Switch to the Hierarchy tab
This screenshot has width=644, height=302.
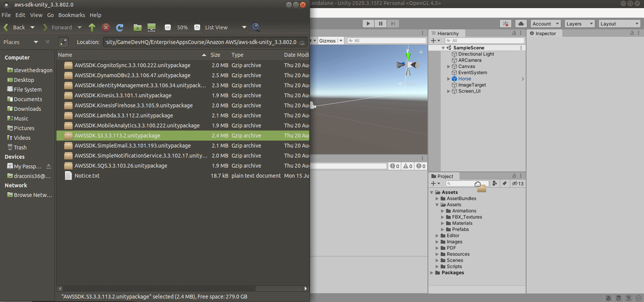[447, 34]
